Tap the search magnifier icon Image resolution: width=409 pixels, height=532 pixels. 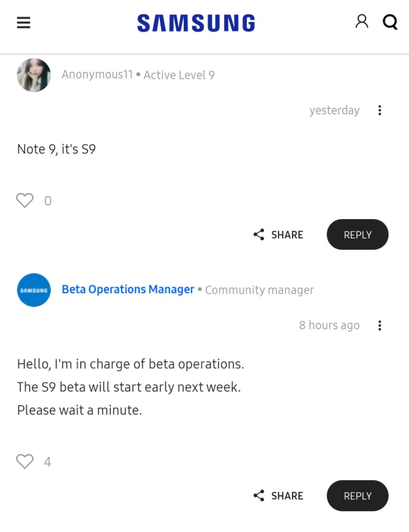[x=390, y=22]
